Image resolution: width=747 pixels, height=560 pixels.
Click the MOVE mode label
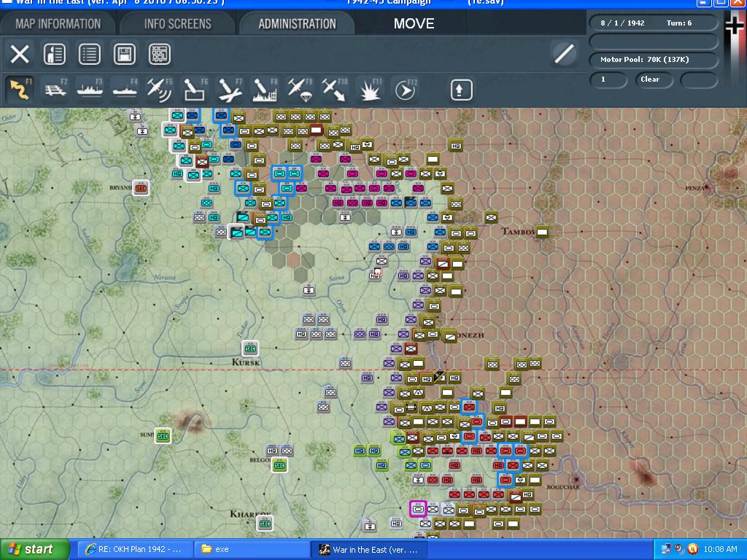(x=414, y=23)
